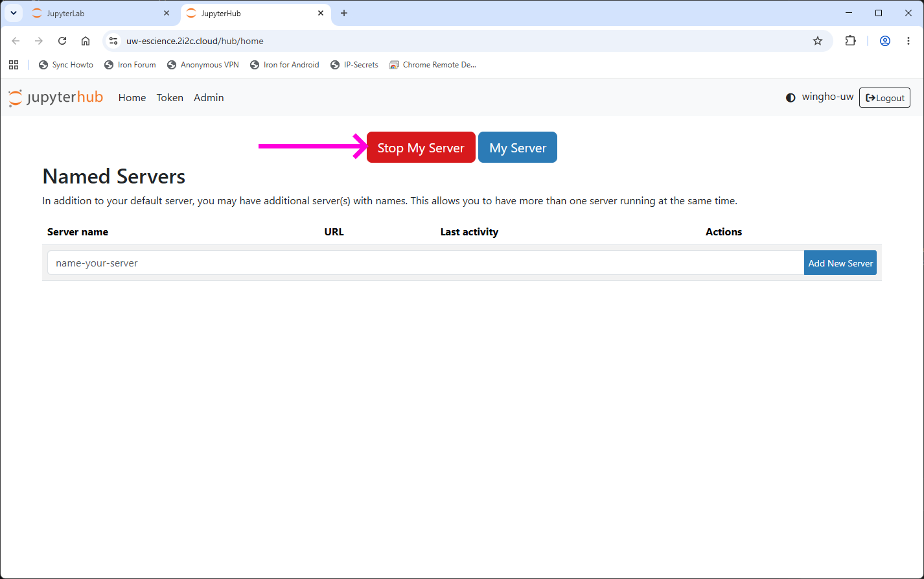Image resolution: width=924 pixels, height=579 pixels.
Task: Open Iron Forum bookmark
Action: [x=130, y=65]
